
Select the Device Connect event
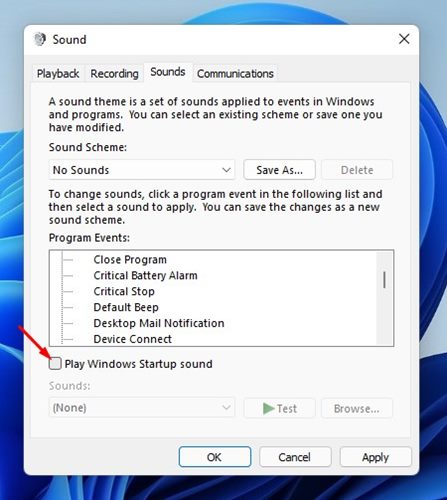(x=133, y=339)
